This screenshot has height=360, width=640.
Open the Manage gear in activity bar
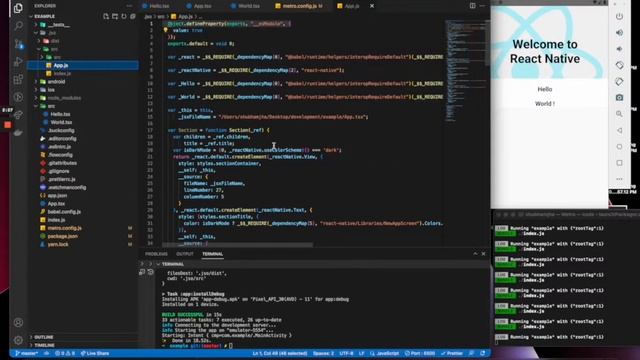18,340
